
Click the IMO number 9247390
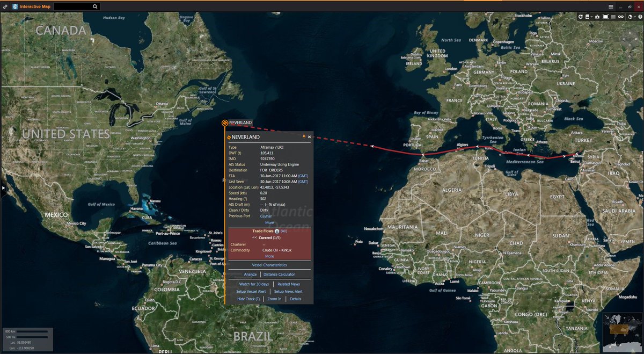tap(268, 158)
